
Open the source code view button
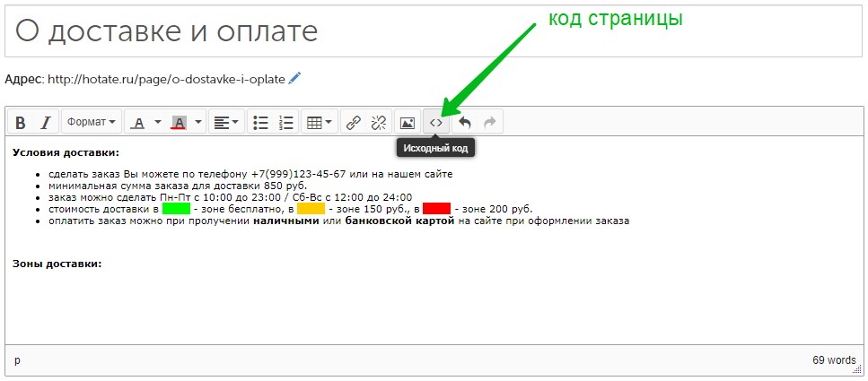(x=436, y=122)
